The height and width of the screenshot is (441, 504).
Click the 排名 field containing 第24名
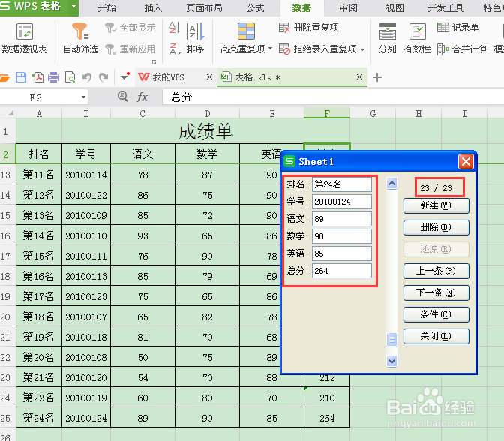[342, 184]
